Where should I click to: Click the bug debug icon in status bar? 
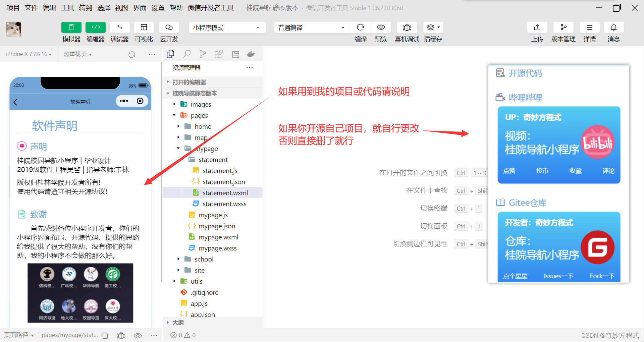[x=121, y=335]
